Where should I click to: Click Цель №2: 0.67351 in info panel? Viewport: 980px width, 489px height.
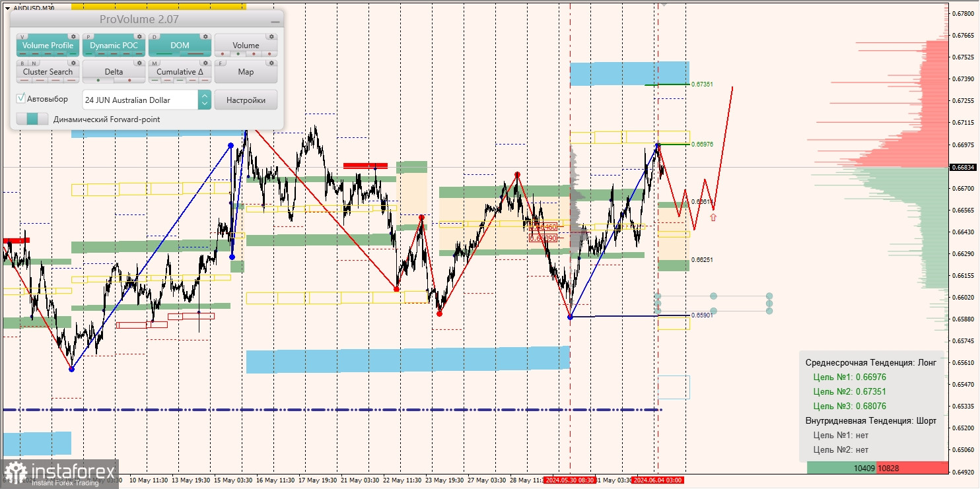(850, 392)
